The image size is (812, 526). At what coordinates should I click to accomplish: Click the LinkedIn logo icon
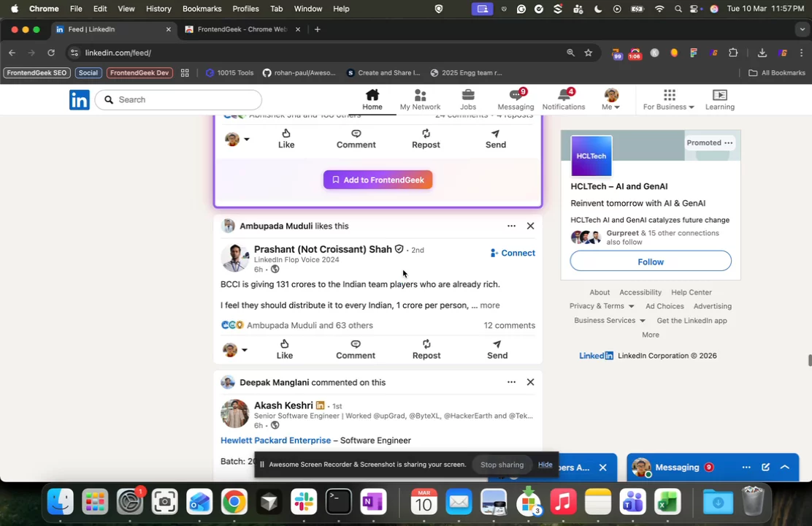[80, 99]
